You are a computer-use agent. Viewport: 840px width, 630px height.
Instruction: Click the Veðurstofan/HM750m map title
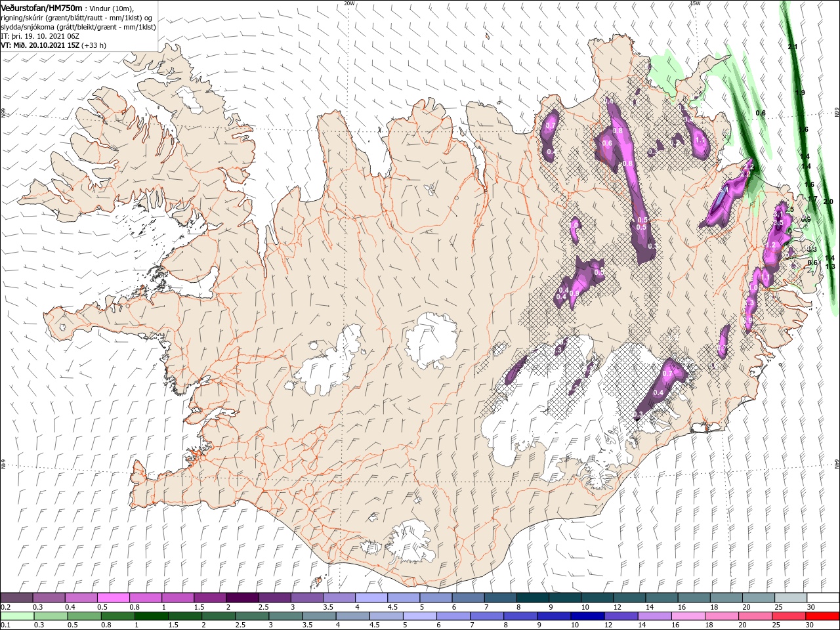pos(42,7)
